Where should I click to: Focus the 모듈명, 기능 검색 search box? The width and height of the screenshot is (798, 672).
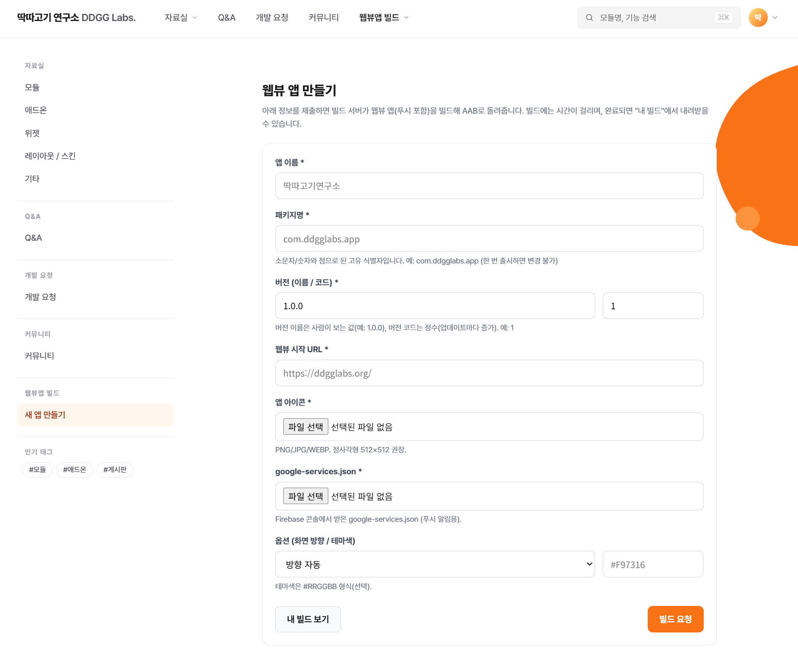pyautogui.click(x=659, y=18)
